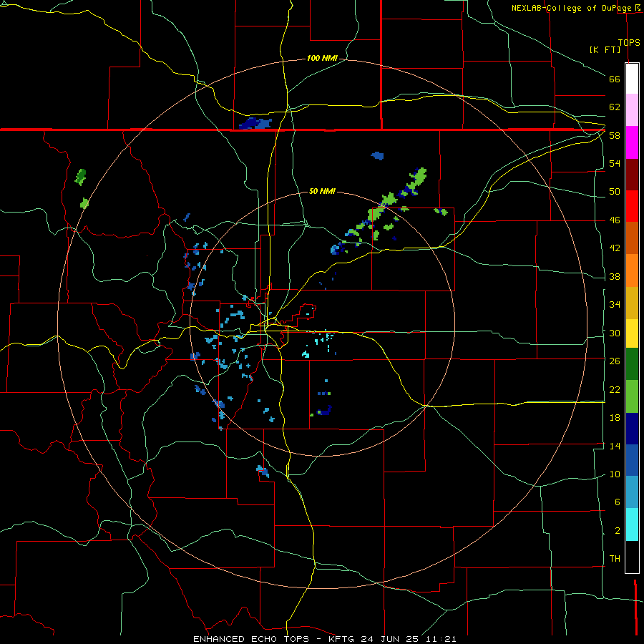This screenshot has height=644, width=644.
Task: Click the "TOPS" legend title
Action: 629,42
